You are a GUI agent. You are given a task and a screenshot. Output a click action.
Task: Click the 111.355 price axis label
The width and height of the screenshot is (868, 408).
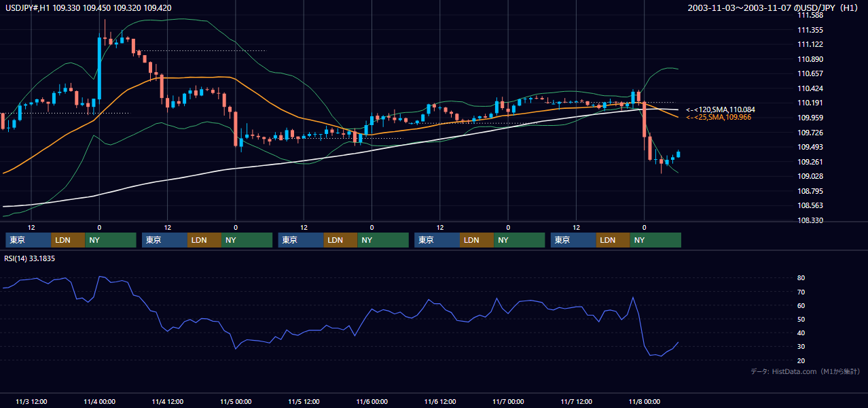click(810, 30)
